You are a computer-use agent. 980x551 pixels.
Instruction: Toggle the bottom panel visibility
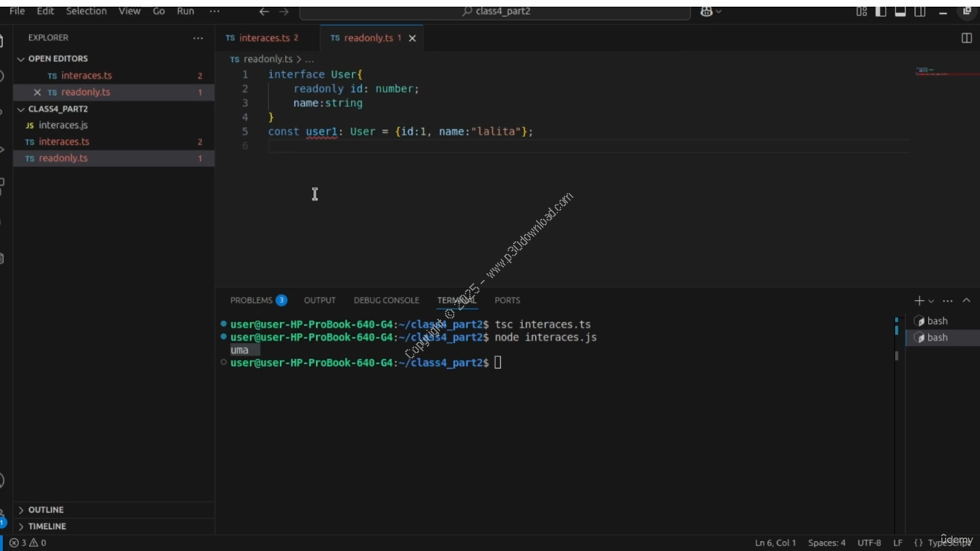[x=900, y=11]
